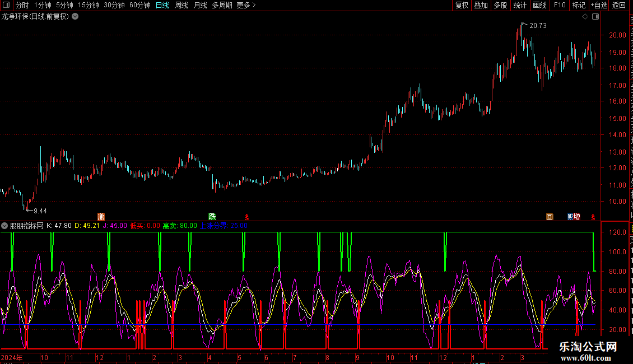The image size is (633, 364).
Task: Click the 上涨分界: 25.00 label
Action: pos(224,226)
